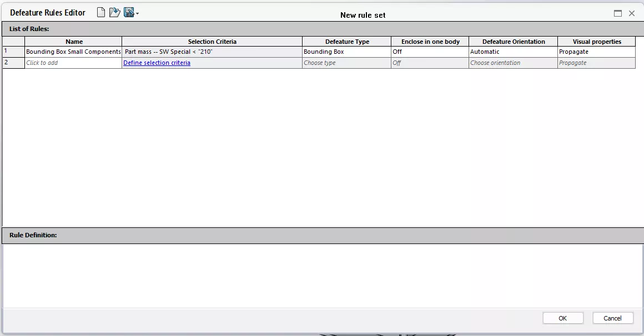644x336 pixels.
Task: Cancel the rule set editing
Action: pos(612,318)
